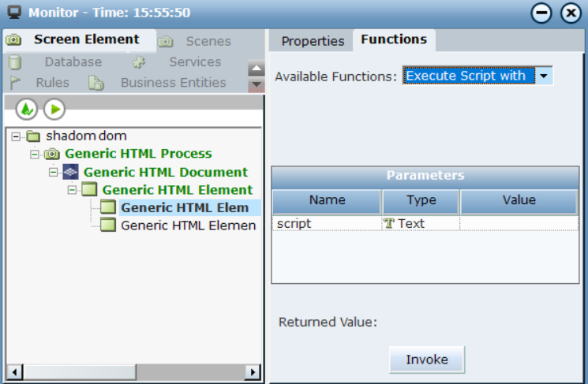The width and height of the screenshot is (588, 384).
Task: Collapse the shadom dom tree node
Action: (x=16, y=136)
